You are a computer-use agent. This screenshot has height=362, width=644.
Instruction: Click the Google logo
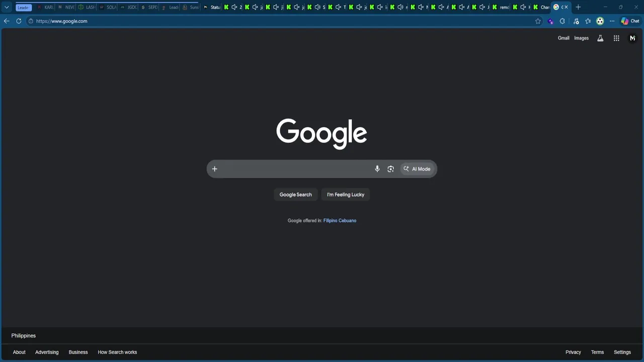click(321, 134)
